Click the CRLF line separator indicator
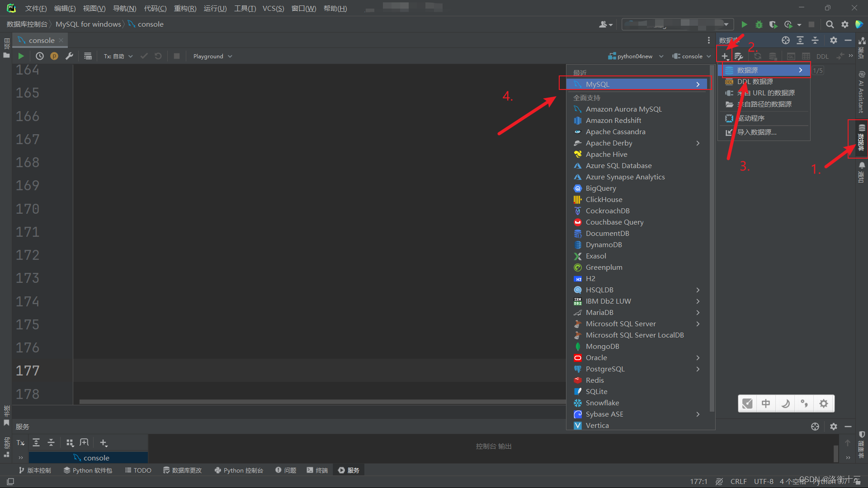This screenshot has height=488, width=868. click(x=738, y=481)
